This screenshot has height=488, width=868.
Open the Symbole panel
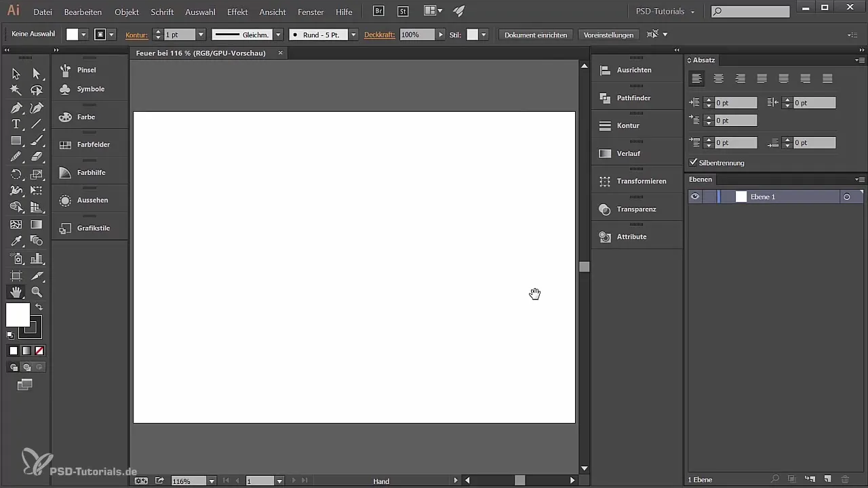coord(90,89)
